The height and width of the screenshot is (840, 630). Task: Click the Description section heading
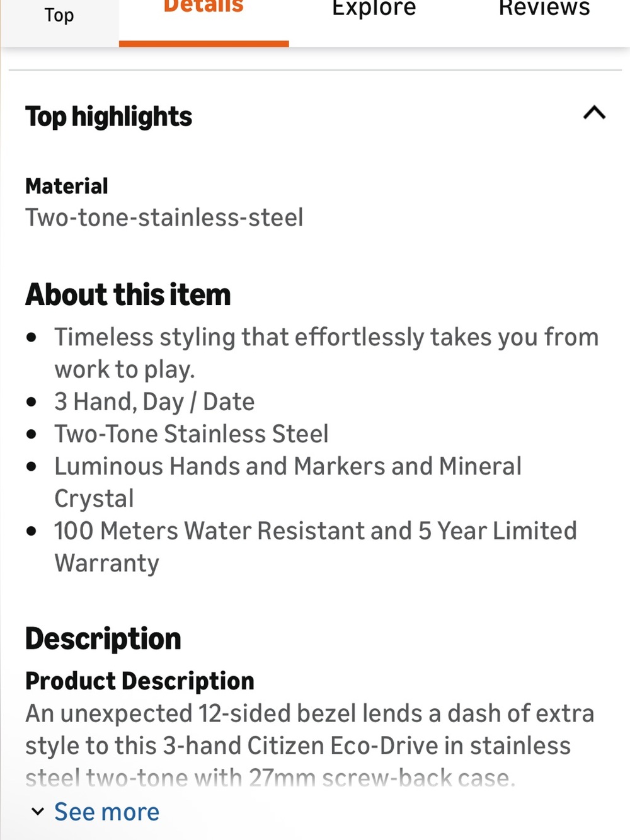coord(103,638)
